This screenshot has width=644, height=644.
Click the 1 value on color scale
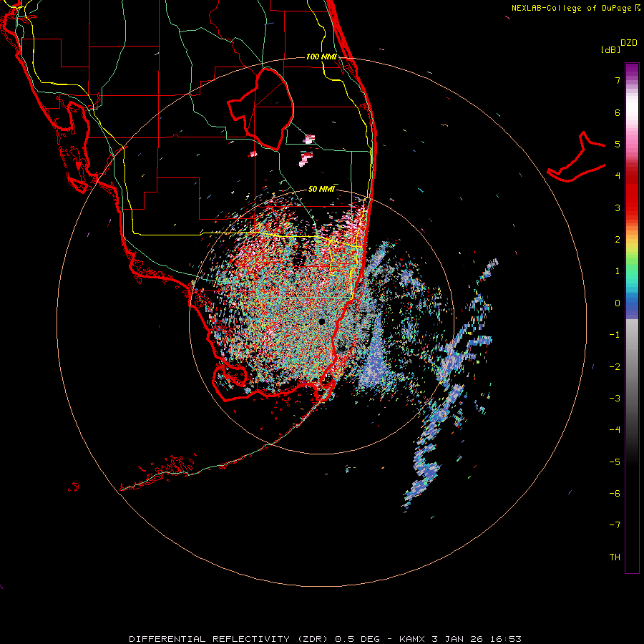pyautogui.click(x=618, y=271)
